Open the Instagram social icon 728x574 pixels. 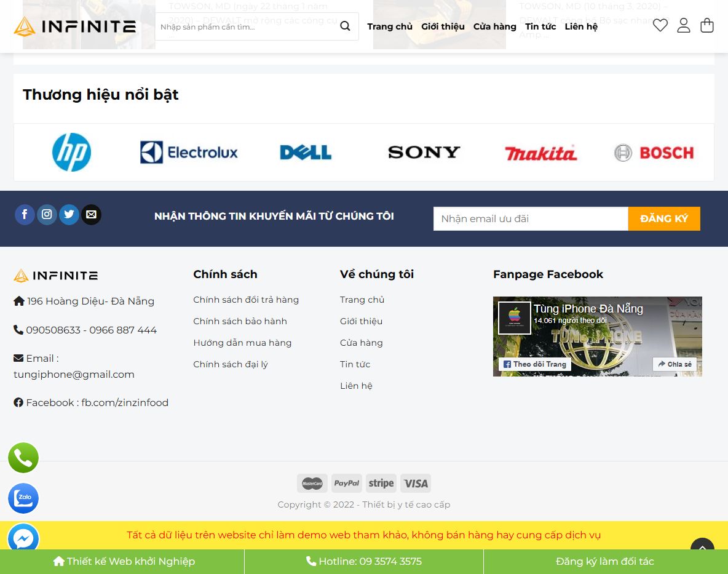[47, 215]
